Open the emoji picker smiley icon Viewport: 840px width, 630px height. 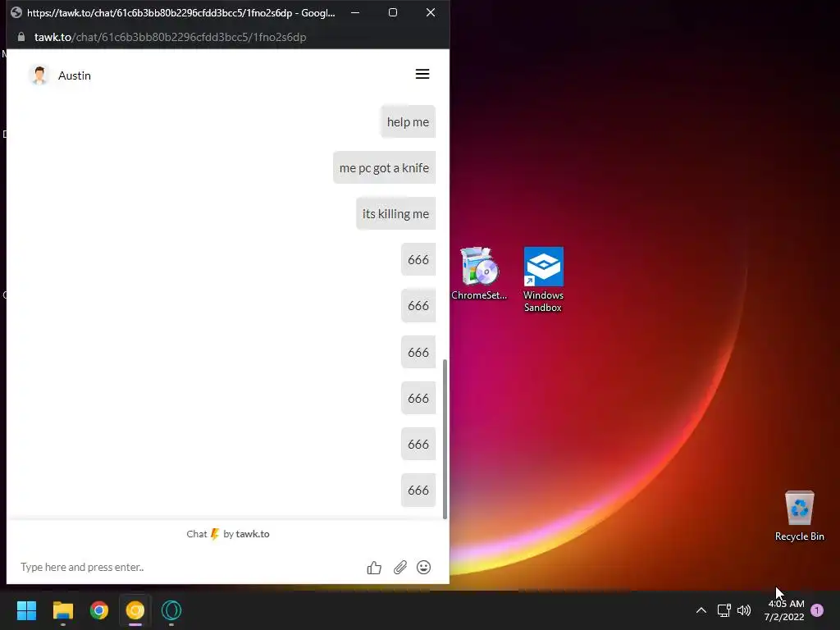pyautogui.click(x=424, y=568)
